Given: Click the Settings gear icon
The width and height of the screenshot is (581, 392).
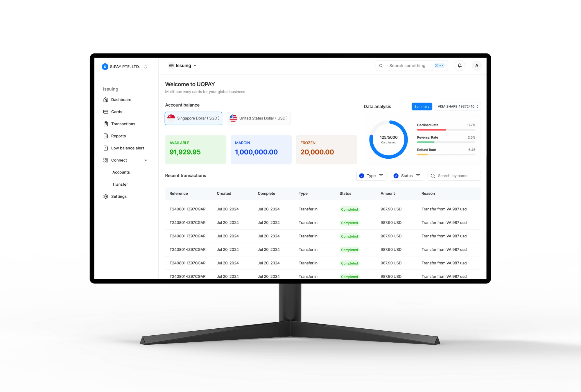Looking at the screenshot, I should point(106,196).
